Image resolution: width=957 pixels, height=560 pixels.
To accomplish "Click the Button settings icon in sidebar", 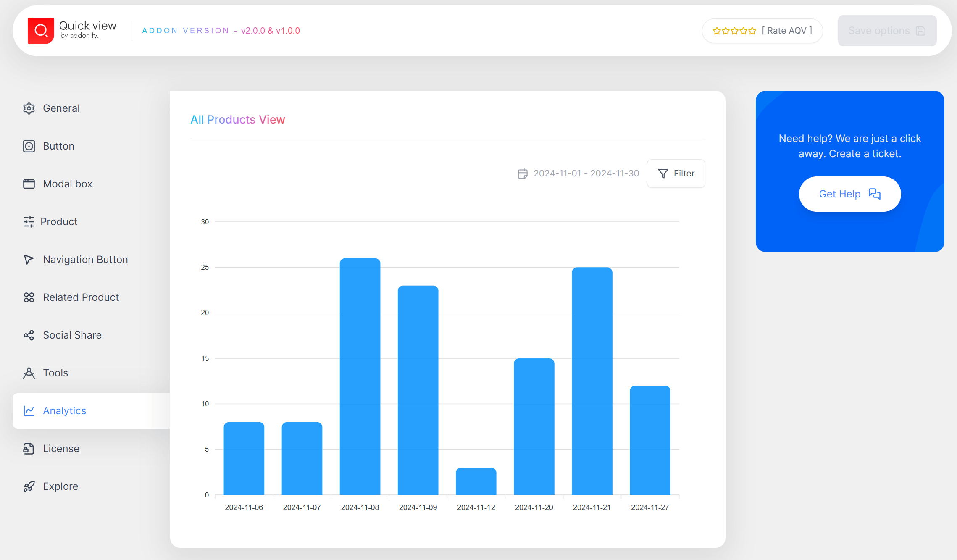I will (x=29, y=146).
